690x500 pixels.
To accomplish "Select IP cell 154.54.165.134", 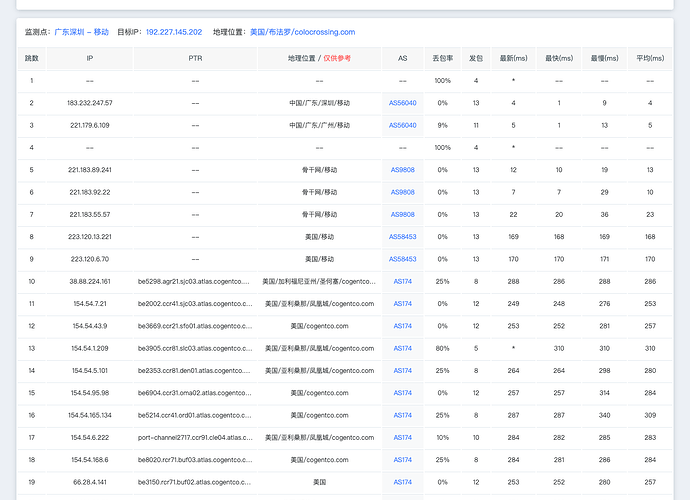I will [90, 415].
